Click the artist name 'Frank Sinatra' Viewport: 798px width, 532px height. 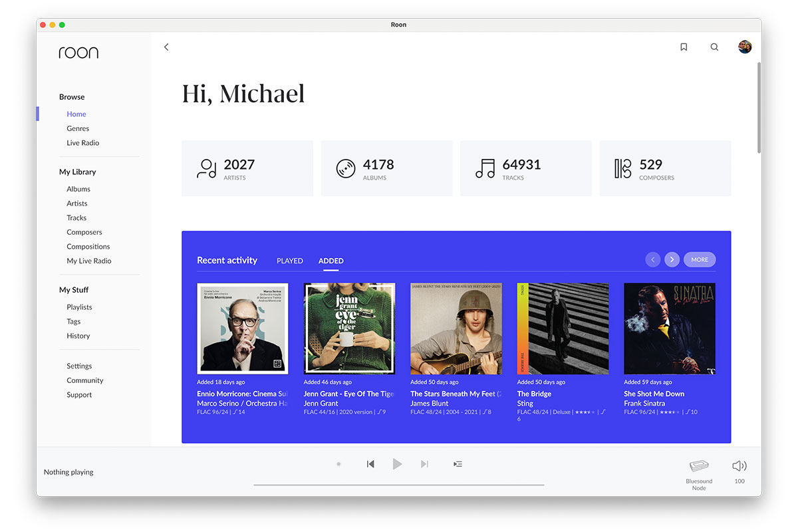(x=644, y=403)
